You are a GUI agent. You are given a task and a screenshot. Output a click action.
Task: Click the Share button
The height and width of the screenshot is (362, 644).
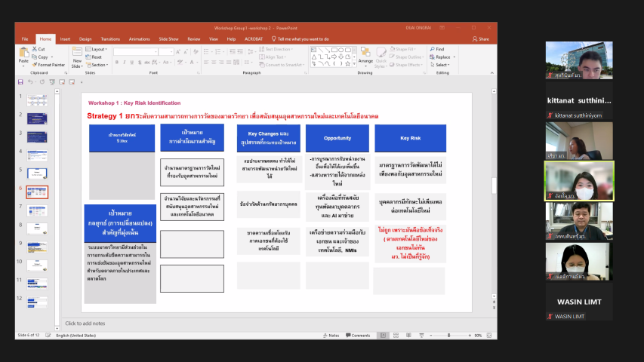(480, 38)
